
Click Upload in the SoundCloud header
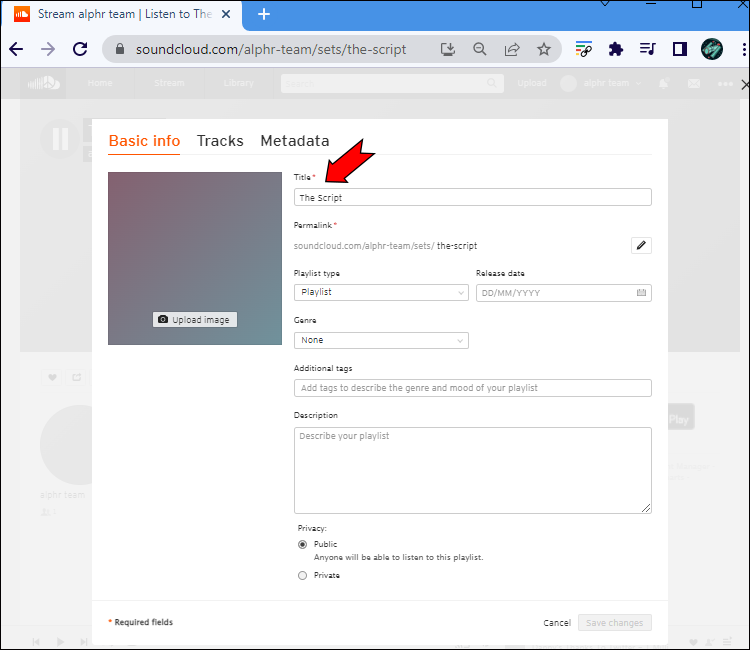click(x=531, y=83)
